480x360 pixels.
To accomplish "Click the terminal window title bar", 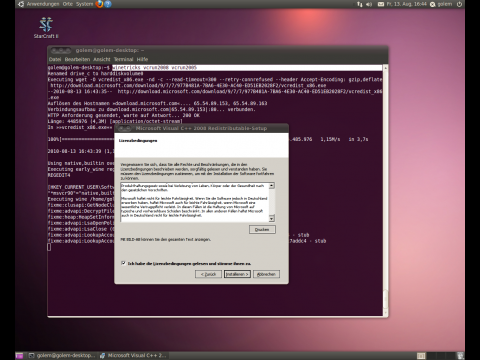I will click(x=218, y=50).
